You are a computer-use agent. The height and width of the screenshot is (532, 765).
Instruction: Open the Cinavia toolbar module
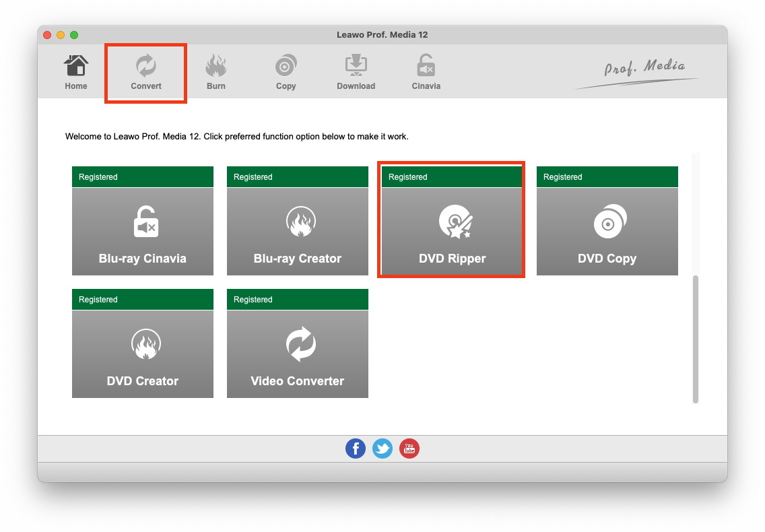[426, 72]
